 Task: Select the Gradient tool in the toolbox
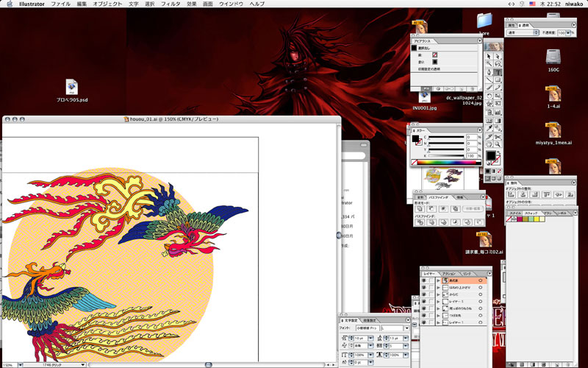click(498, 121)
